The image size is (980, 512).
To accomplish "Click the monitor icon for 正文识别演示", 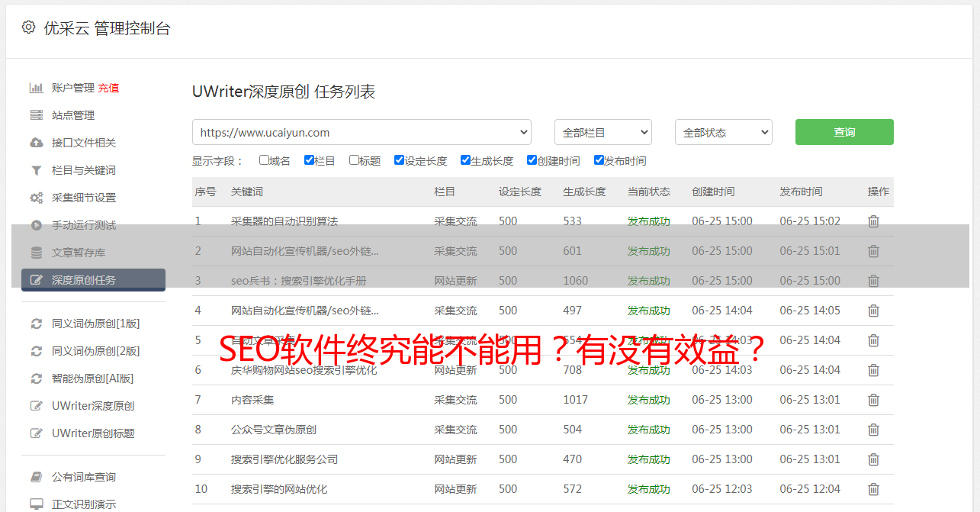I will coord(36,504).
